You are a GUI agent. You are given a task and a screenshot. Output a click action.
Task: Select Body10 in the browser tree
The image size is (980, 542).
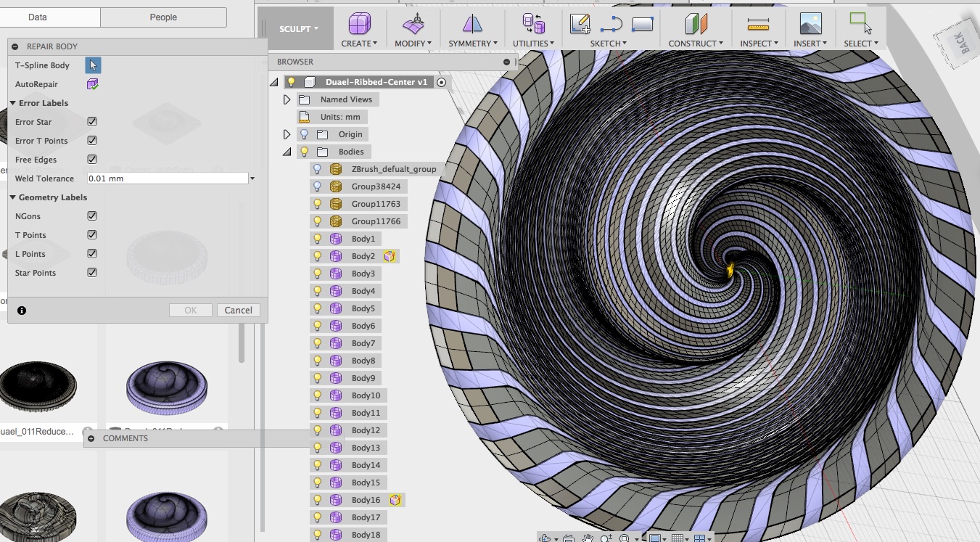(366, 395)
